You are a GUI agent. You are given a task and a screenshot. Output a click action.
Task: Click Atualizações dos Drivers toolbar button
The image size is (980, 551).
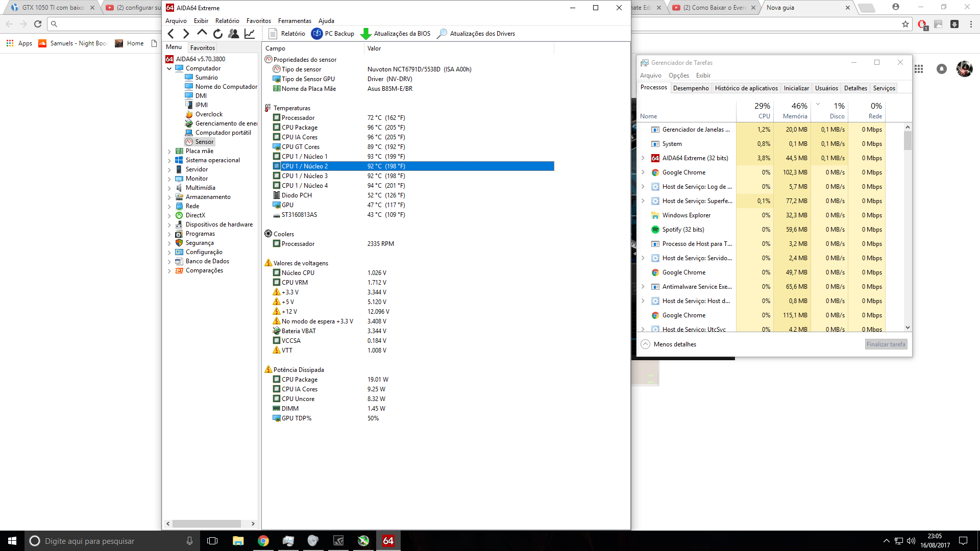(x=477, y=34)
